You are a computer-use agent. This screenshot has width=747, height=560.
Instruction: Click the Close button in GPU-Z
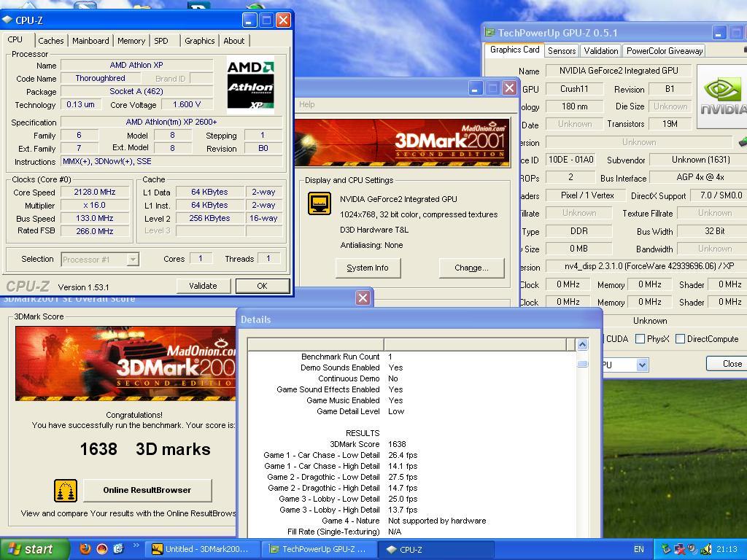tap(727, 363)
